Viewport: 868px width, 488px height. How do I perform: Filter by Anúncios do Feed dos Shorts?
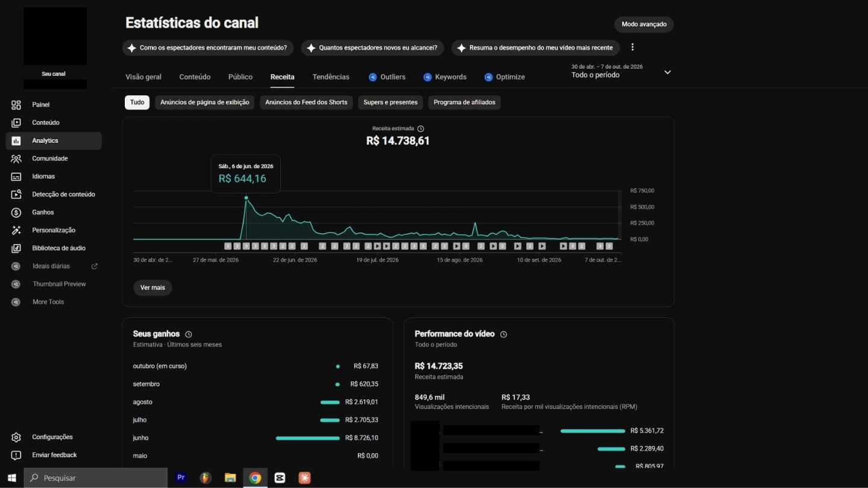(306, 102)
